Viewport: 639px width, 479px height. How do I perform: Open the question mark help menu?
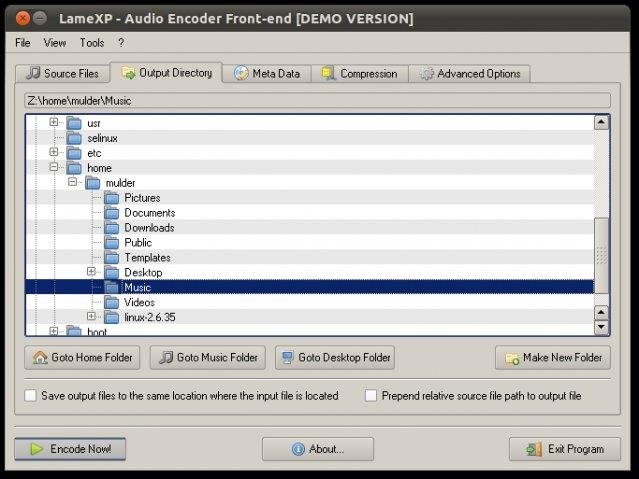click(121, 42)
